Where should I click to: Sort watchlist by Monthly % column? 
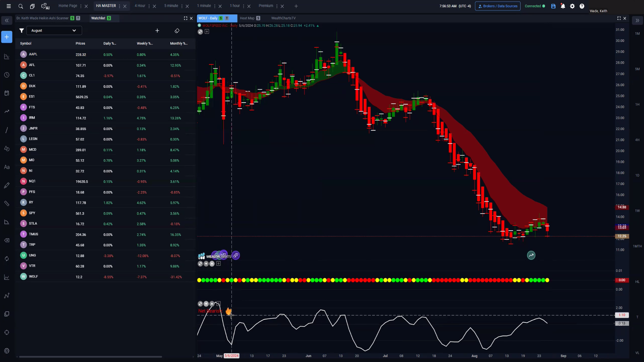[x=179, y=44]
